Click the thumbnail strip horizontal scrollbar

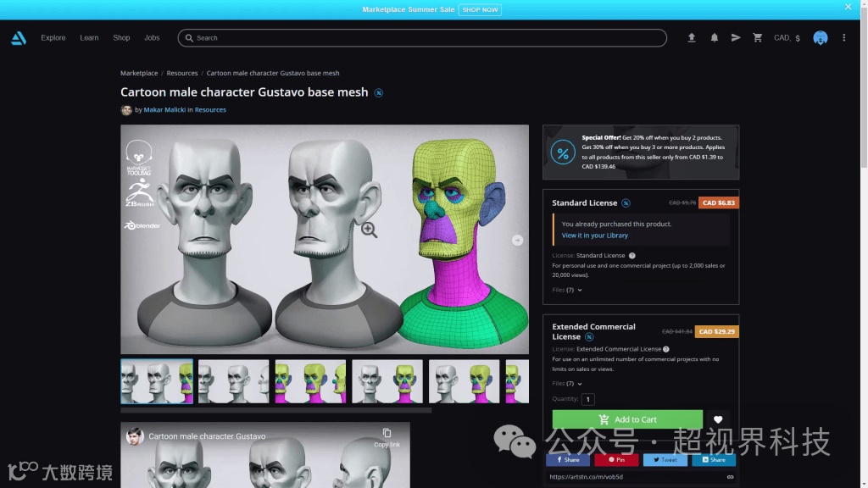[x=276, y=411]
